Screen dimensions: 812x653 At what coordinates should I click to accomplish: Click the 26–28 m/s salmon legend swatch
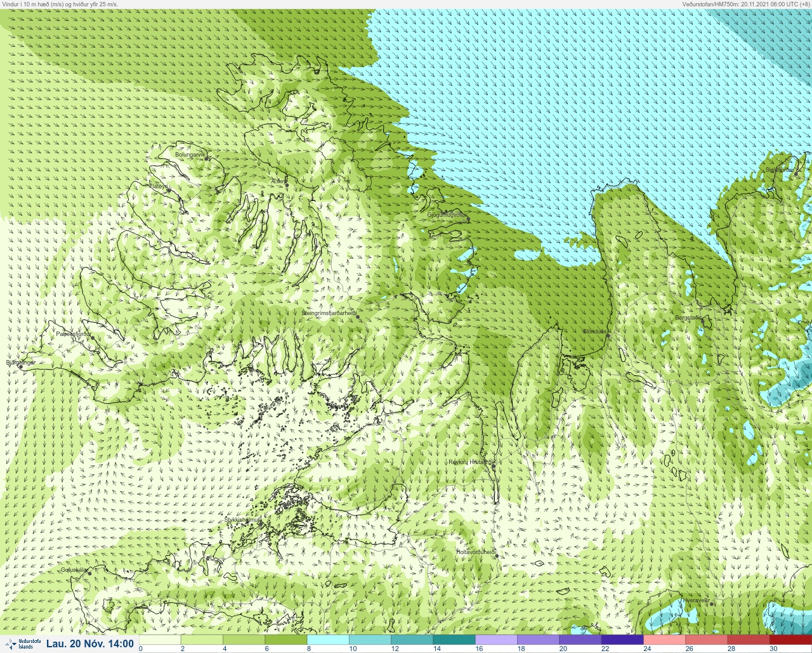pos(706,640)
